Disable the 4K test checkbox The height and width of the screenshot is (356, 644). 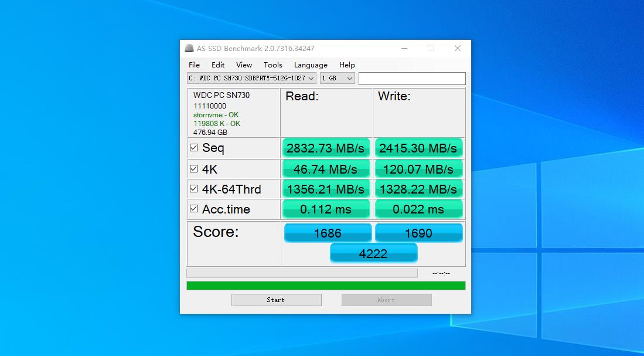coord(194,168)
